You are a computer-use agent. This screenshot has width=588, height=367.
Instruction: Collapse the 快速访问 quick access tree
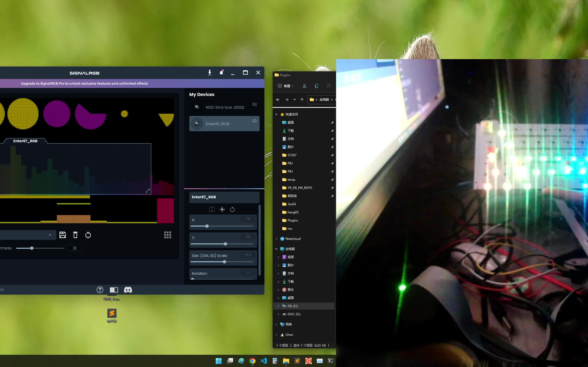(x=276, y=114)
